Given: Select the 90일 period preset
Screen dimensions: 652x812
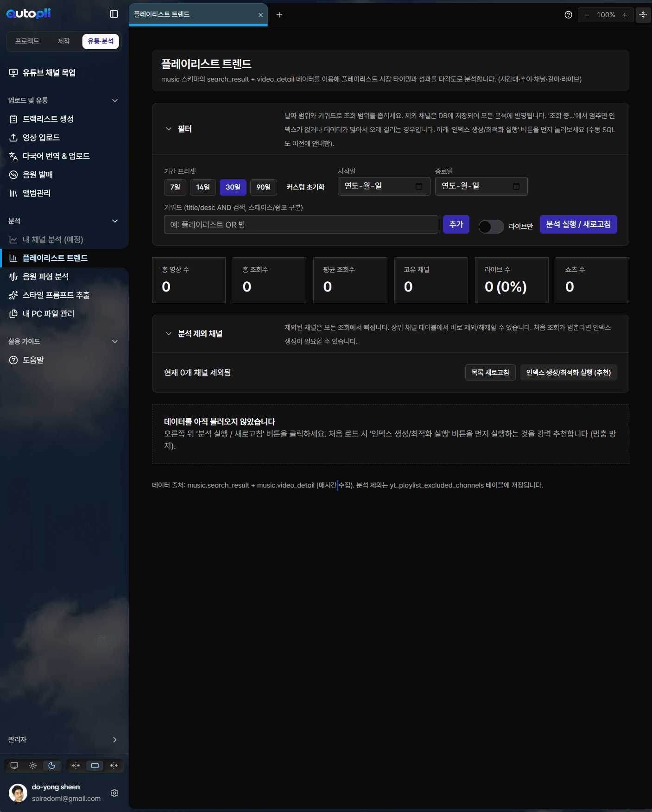Looking at the screenshot, I should click(x=264, y=187).
